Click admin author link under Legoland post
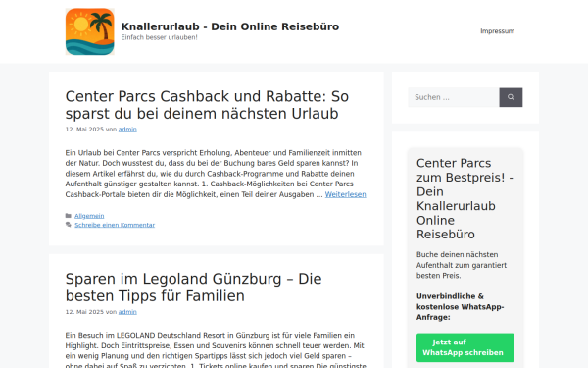The height and width of the screenshot is (368, 588). [x=127, y=312]
